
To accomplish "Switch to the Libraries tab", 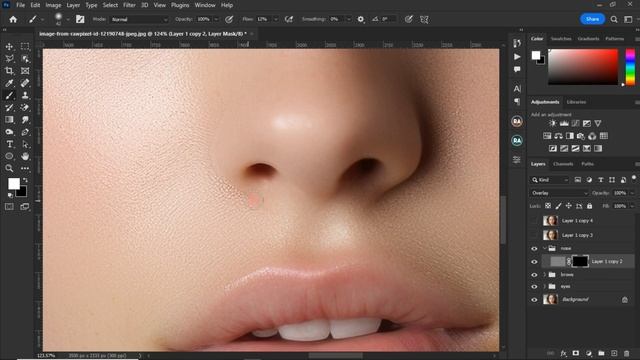I will tap(576, 102).
